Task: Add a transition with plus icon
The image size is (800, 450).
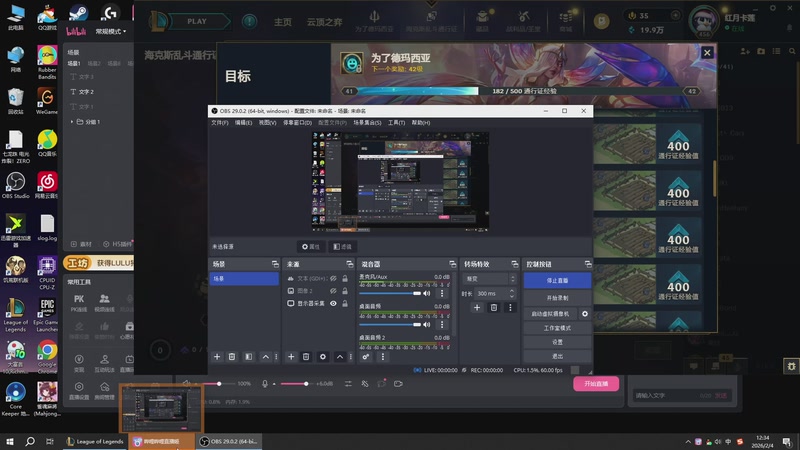Action: tap(477, 308)
